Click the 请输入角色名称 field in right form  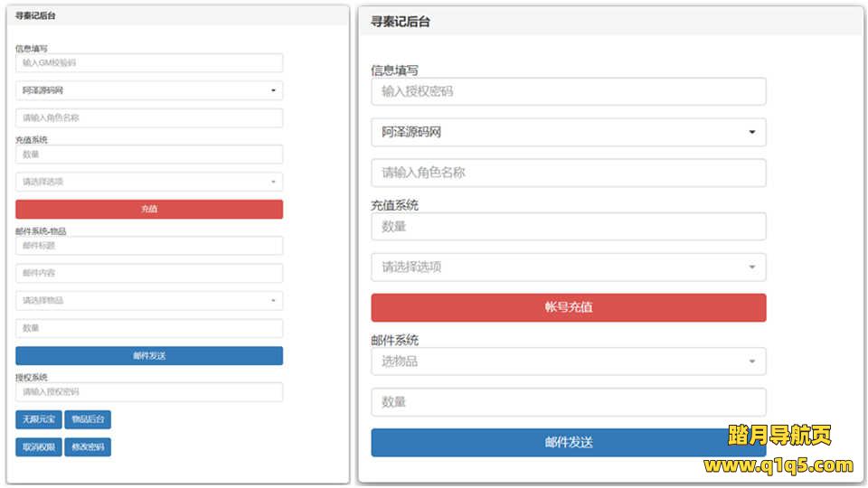568,173
